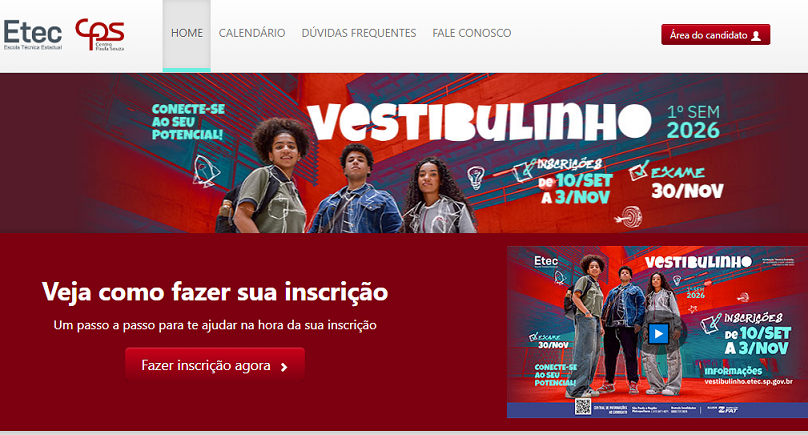This screenshot has height=435, width=808.
Task: Click the target with arrow doodle icon
Action: coord(629,216)
